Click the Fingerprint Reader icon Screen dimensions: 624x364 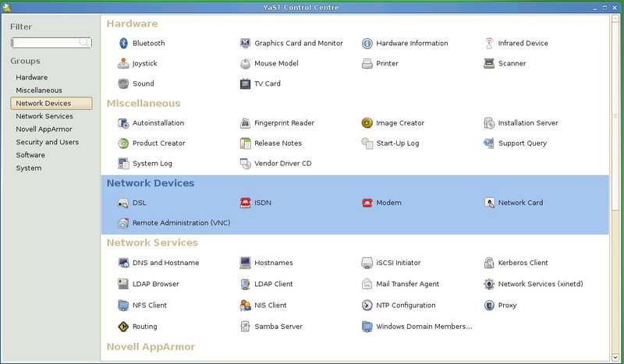click(245, 123)
